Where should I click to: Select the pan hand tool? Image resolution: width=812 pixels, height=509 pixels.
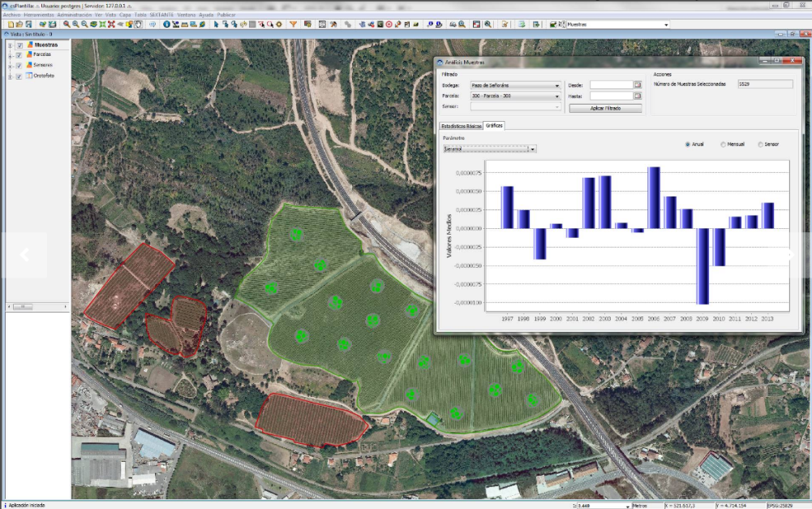[x=139, y=24]
